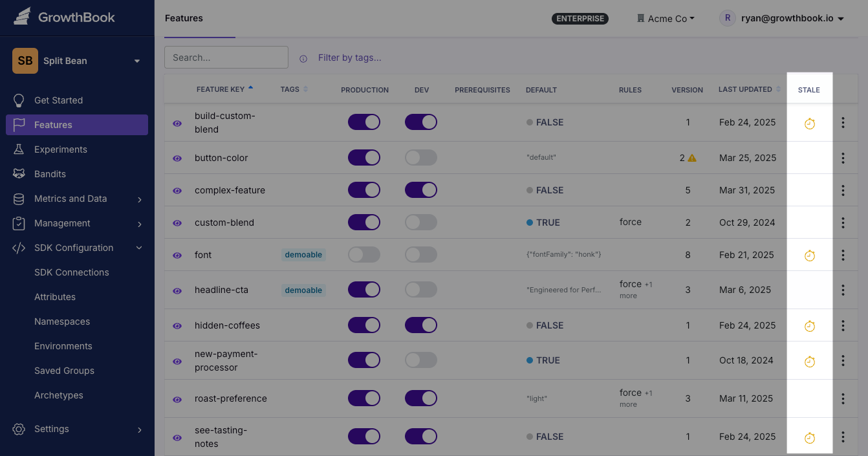Turn off the dev toggle for complex-feature

(421, 190)
